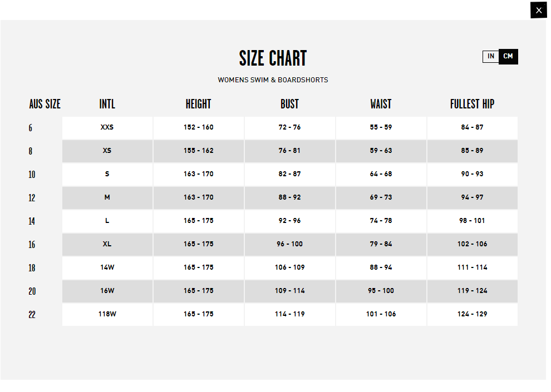551x392 pixels.
Task: Close the size chart popup
Action: click(538, 10)
